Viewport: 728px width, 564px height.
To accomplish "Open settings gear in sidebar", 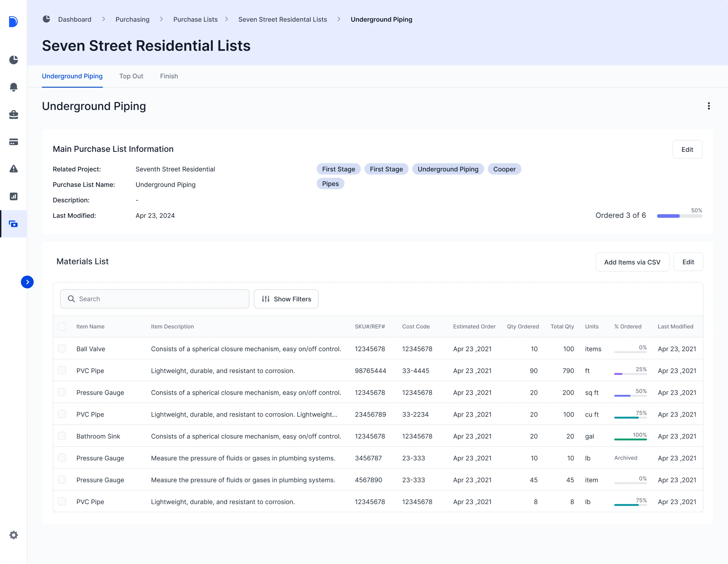I will [x=13, y=535].
